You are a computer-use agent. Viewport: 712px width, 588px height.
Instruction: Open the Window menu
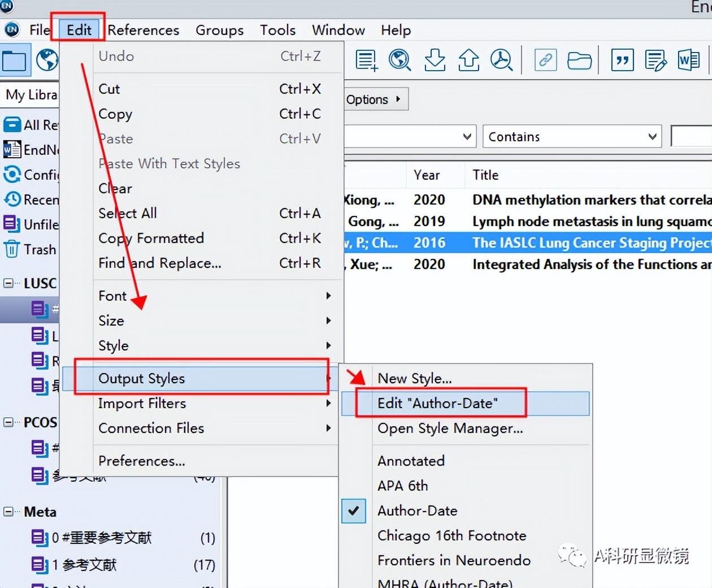(x=338, y=30)
